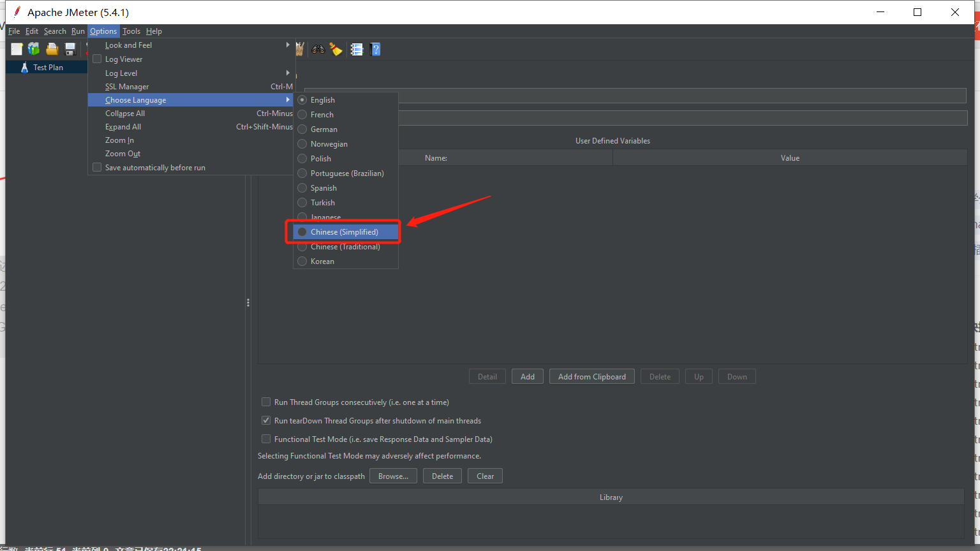980x551 pixels.
Task: Open the Help menu
Action: coord(154,31)
